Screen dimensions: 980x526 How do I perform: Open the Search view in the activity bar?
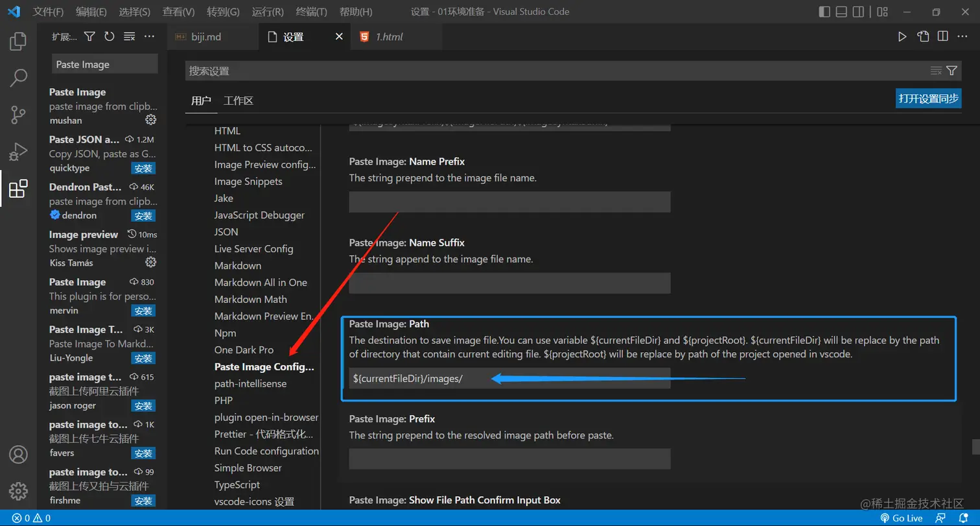click(x=18, y=78)
